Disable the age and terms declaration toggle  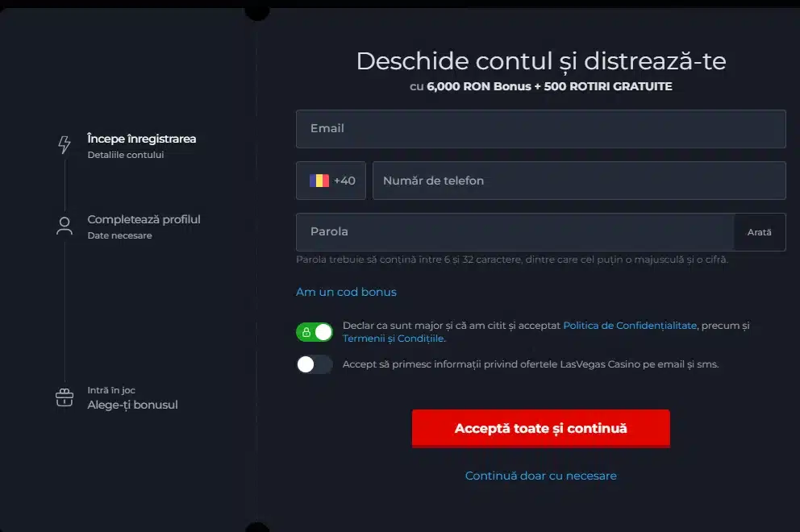[x=315, y=332]
